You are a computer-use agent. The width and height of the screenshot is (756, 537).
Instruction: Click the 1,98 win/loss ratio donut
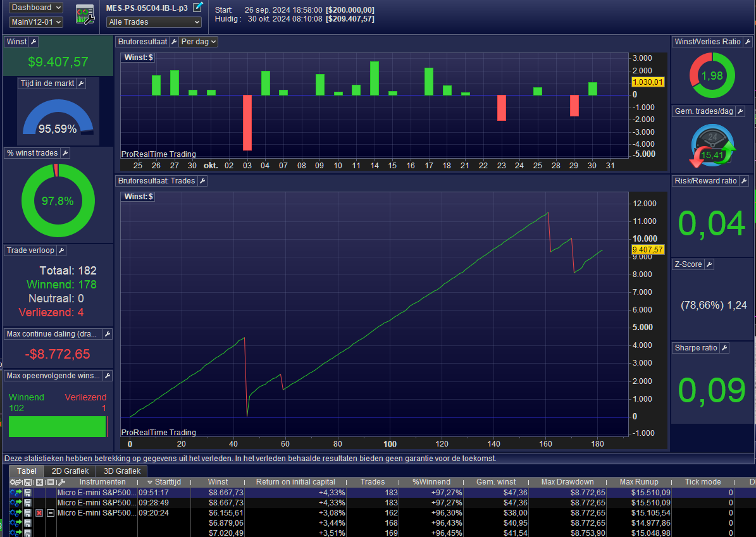[x=712, y=76]
